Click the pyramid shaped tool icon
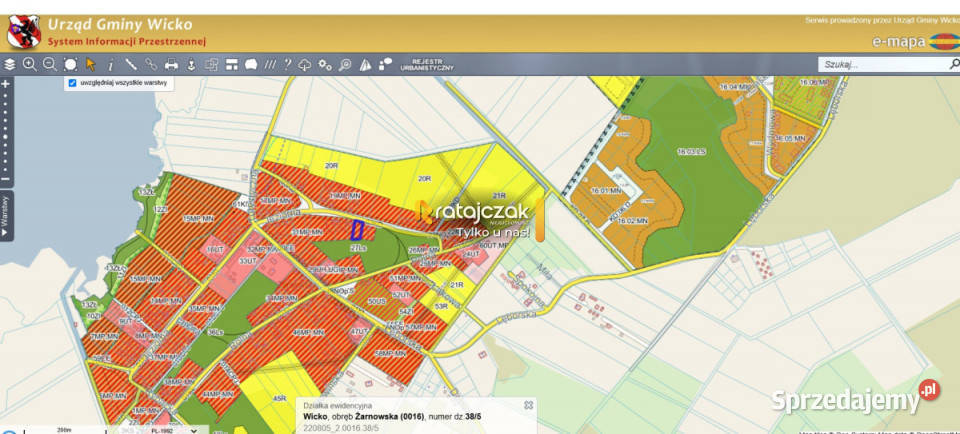 [366, 64]
